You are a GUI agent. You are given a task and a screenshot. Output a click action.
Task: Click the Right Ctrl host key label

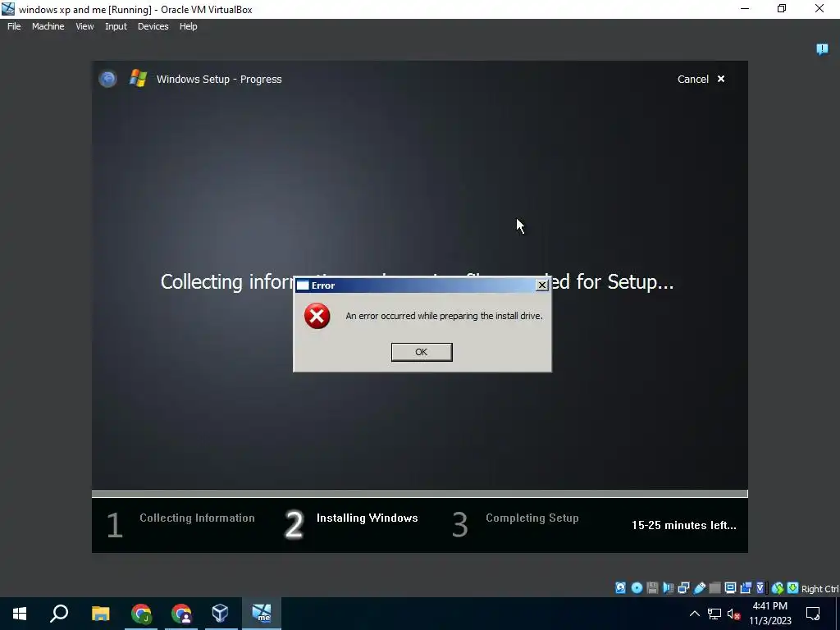coord(820,588)
